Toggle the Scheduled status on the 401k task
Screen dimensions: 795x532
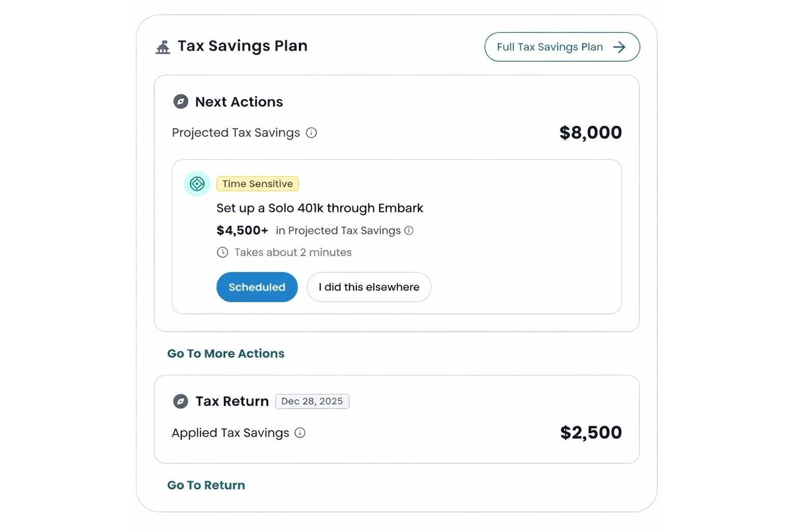pyautogui.click(x=257, y=287)
